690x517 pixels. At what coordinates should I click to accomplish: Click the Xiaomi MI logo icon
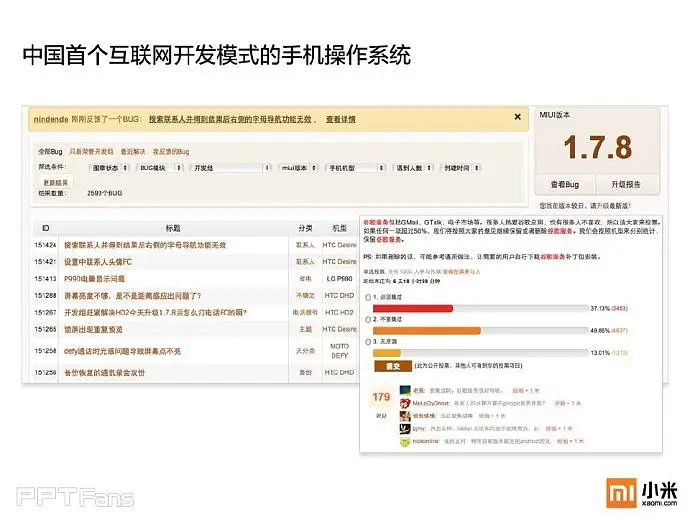pos(620,490)
